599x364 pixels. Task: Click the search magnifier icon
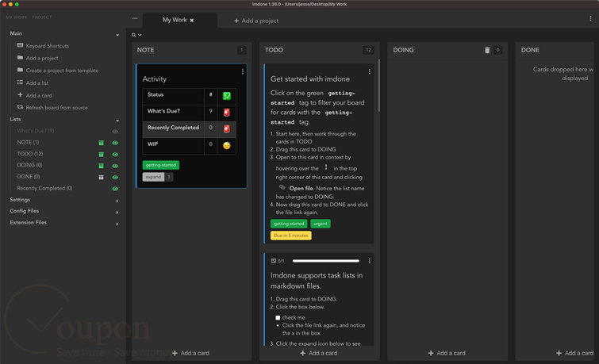134,35
